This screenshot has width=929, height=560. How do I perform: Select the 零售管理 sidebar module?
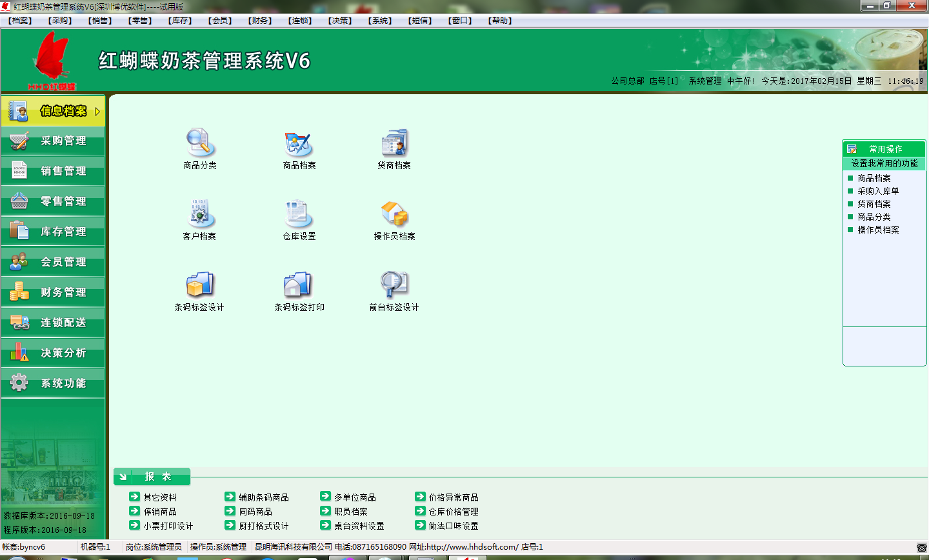53,201
